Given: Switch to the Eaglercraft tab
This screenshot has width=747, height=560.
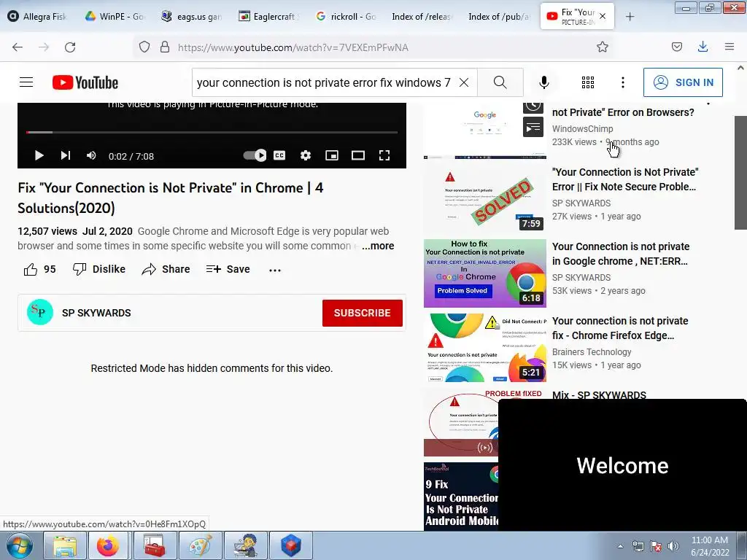Looking at the screenshot, I should pos(269,16).
